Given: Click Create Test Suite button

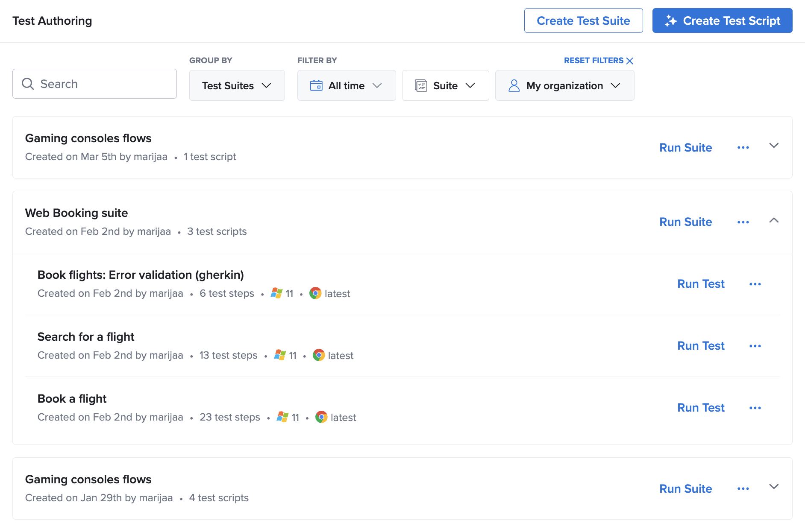Looking at the screenshot, I should coord(583,20).
